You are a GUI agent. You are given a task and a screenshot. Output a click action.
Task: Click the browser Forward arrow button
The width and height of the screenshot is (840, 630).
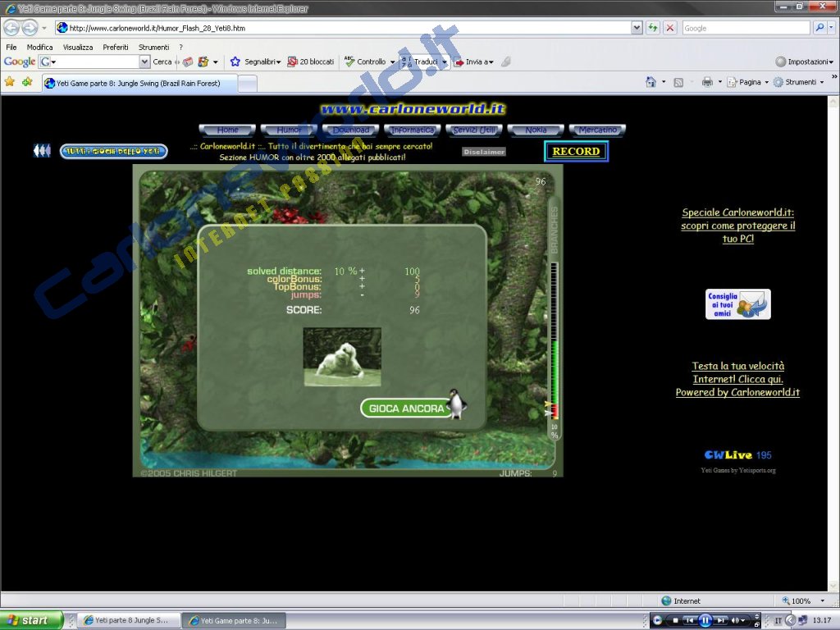point(30,27)
